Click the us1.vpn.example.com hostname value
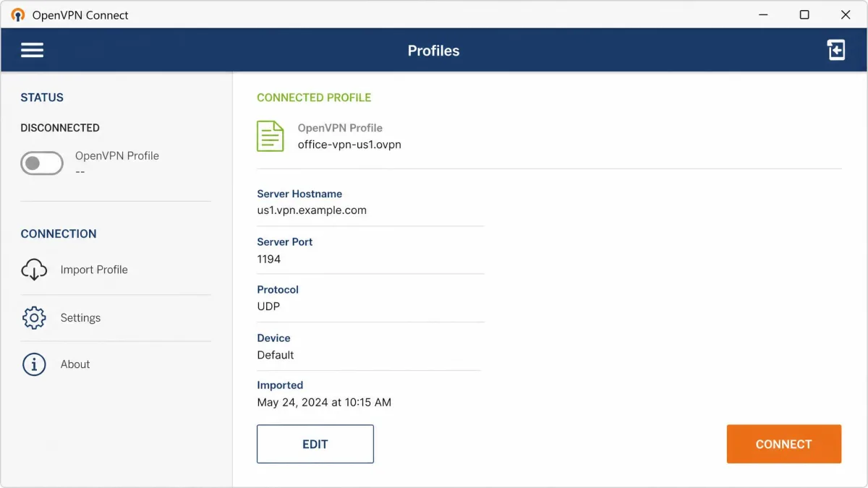868x488 pixels. (312, 210)
